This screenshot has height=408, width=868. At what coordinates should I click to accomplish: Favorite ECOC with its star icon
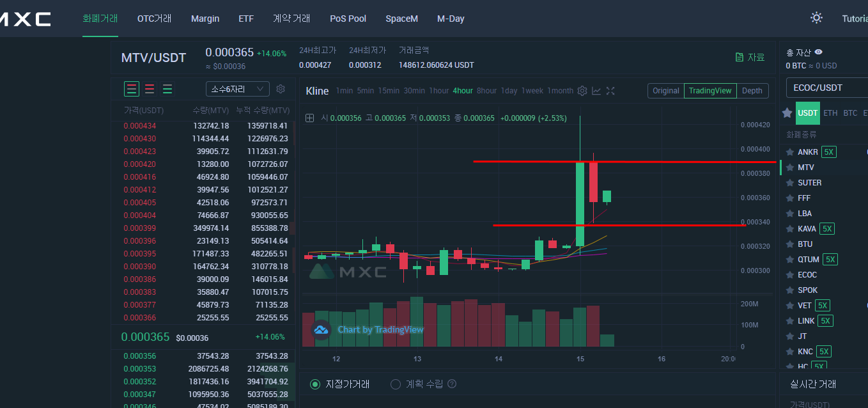point(789,275)
